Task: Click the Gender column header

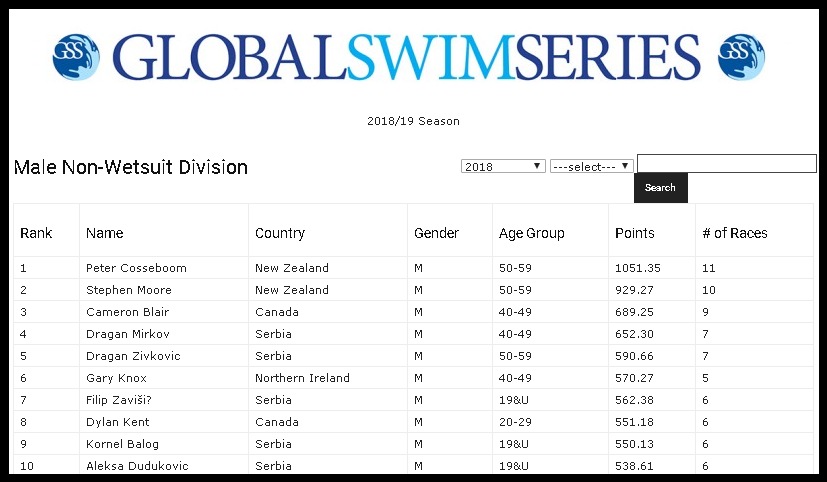Action: click(x=436, y=233)
